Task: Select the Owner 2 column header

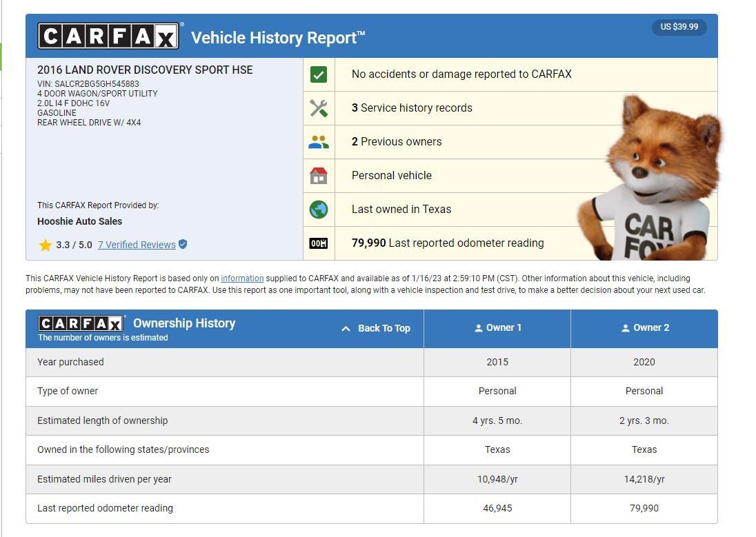Action: [644, 328]
